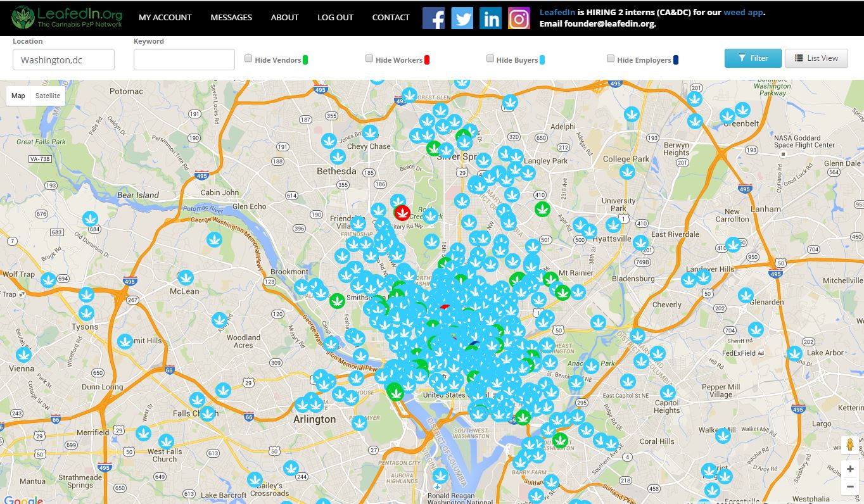Open the Facebook page icon
This screenshot has width=864, height=504.
point(433,18)
